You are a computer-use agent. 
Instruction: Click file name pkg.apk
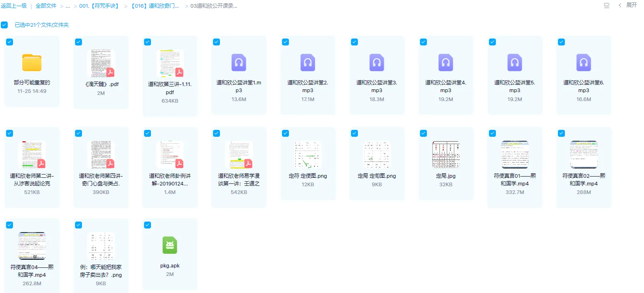[x=170, y=266]
